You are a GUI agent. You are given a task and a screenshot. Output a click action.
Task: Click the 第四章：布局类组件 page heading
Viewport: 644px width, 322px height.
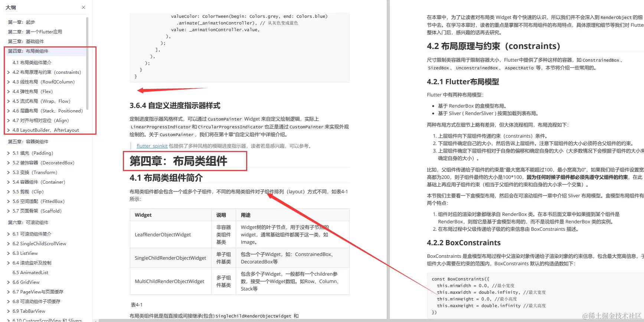(x=178, y=161)
